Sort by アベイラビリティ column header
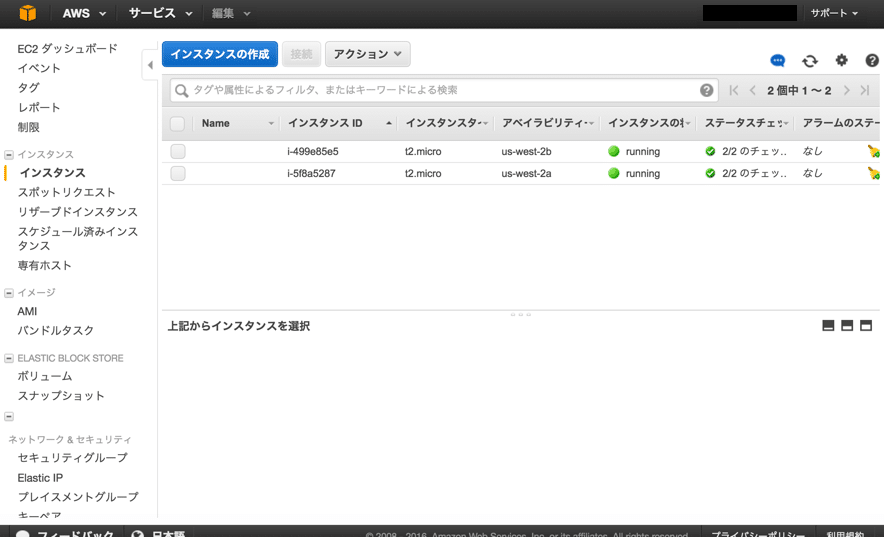This screenshot has height=537, width=884. tap(547, 123)
